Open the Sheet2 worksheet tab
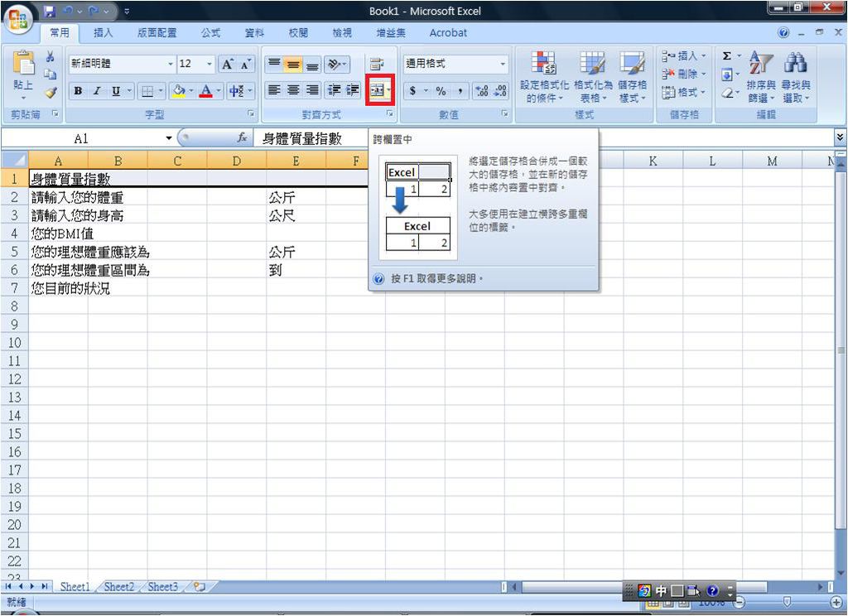The height and width of the screenshot is (616, 848). point(118,587)
